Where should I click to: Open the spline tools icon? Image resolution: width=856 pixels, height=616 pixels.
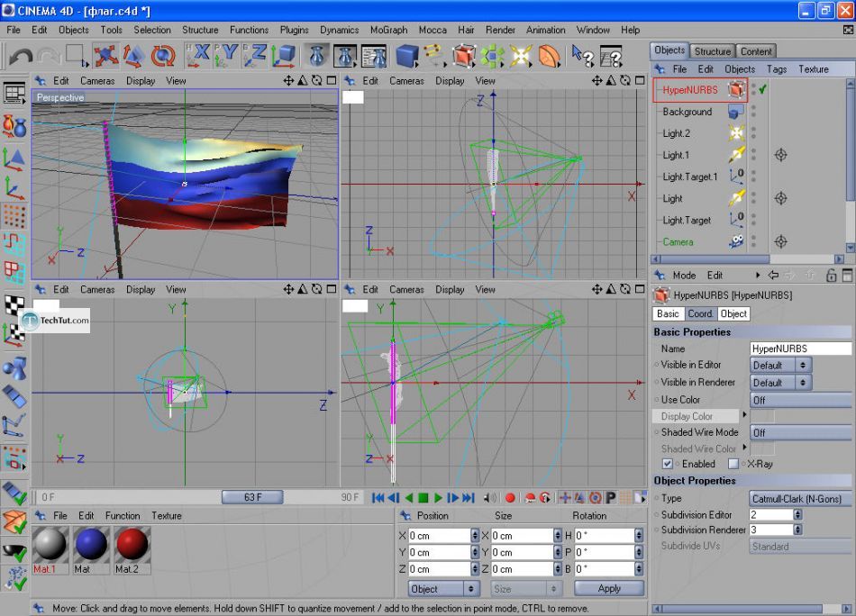(434, 56)
